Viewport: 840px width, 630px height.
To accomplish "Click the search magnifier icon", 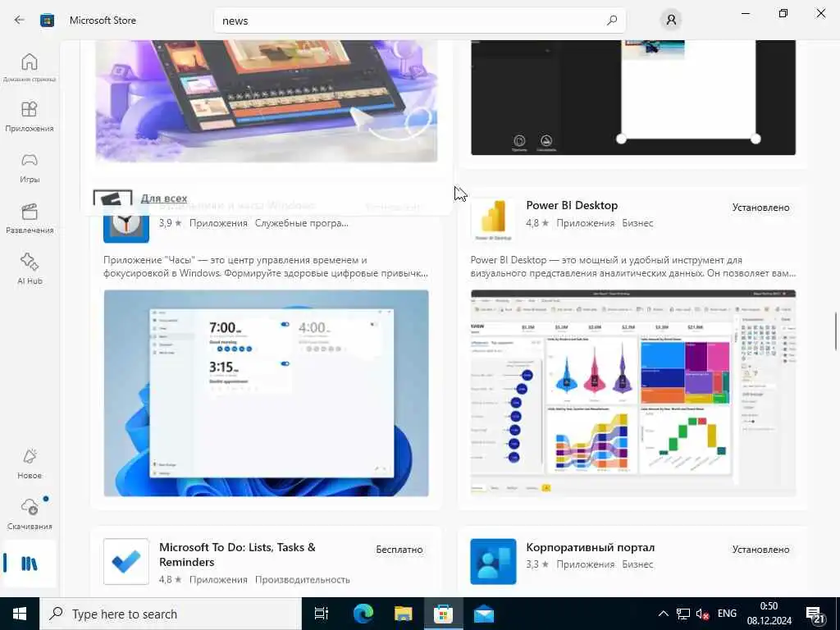I will click(x=612, y=21).
